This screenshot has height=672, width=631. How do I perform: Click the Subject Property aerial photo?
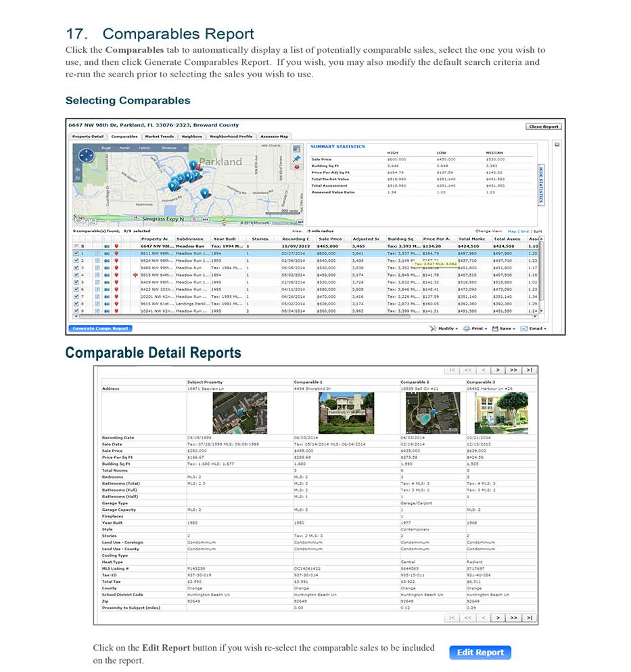point(240,413)
